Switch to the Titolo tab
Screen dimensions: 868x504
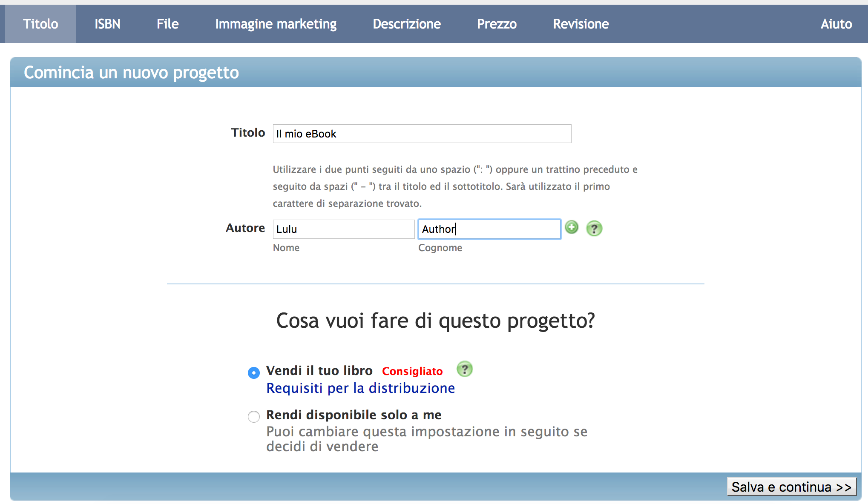click(x=41, y=24)
